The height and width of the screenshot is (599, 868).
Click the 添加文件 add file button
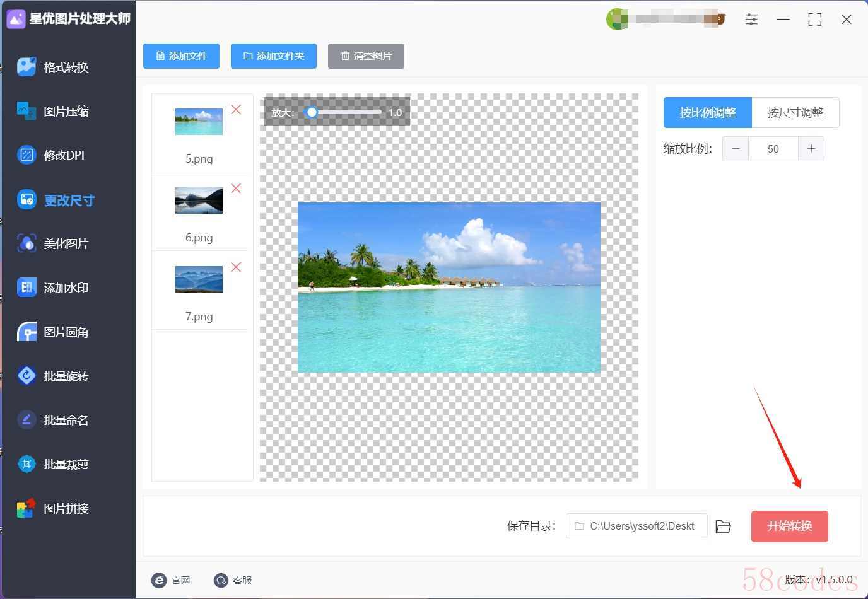(x=181, y=56)
